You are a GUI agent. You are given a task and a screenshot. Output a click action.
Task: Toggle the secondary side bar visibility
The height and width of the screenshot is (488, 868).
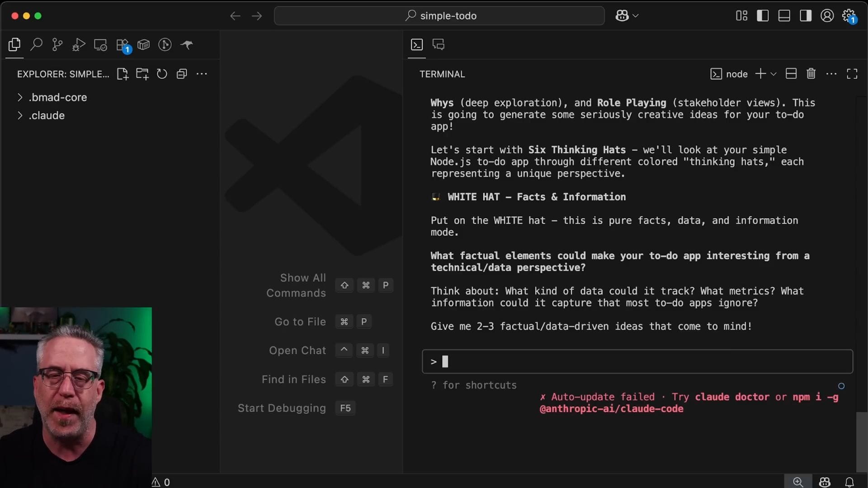[805, 16]
